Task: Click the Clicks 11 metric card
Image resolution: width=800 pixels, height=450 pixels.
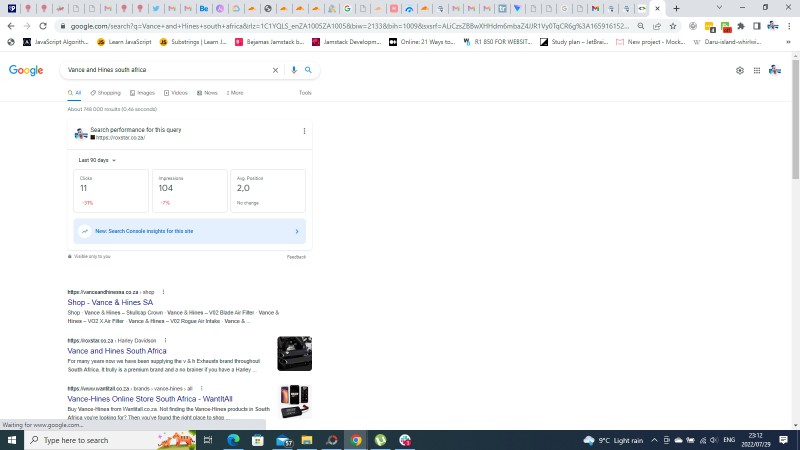Action: click(x=111, y=191)
